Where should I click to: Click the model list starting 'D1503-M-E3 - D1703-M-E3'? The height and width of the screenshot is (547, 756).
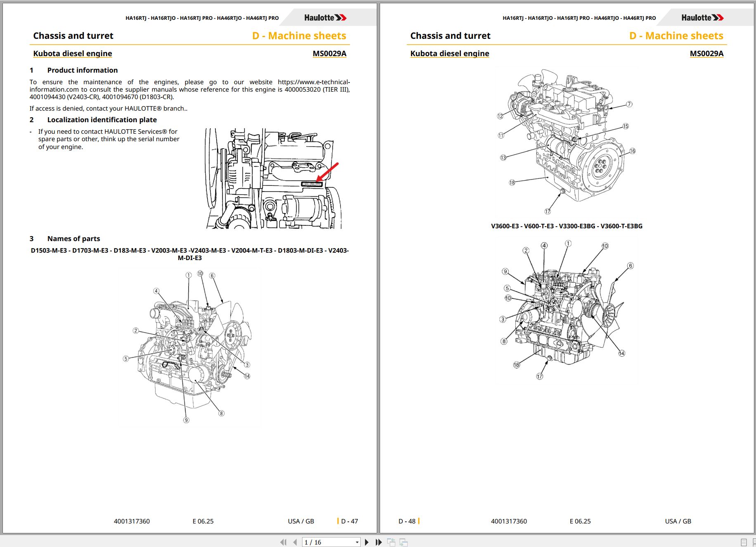click(190, 254)
